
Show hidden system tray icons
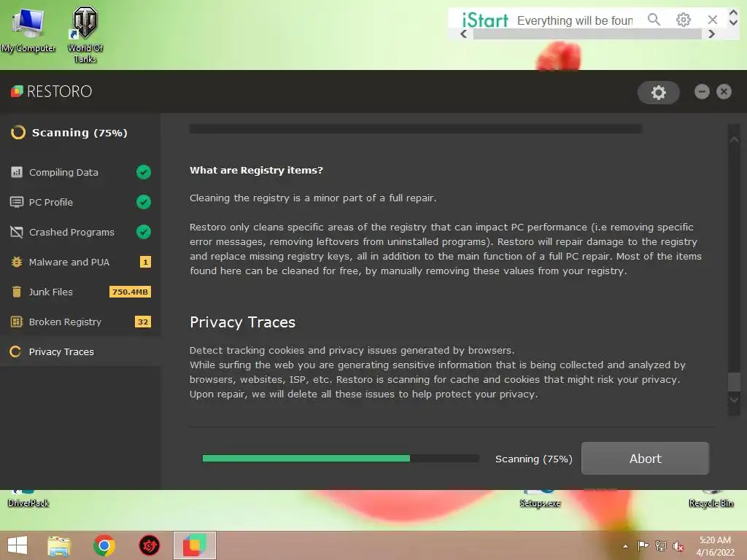625,546
